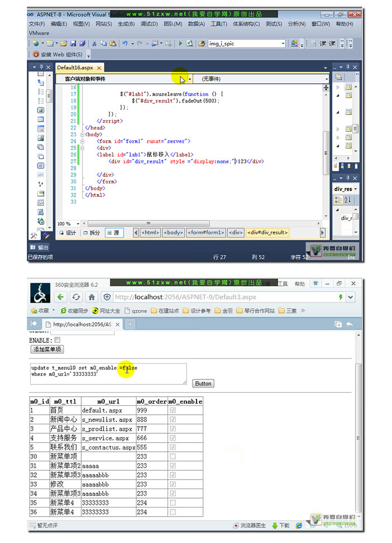The height and width of the screenshot is (543, 392).
Task: Toggle m0_enable checkbox for row 36
Action: coord(172,512)
